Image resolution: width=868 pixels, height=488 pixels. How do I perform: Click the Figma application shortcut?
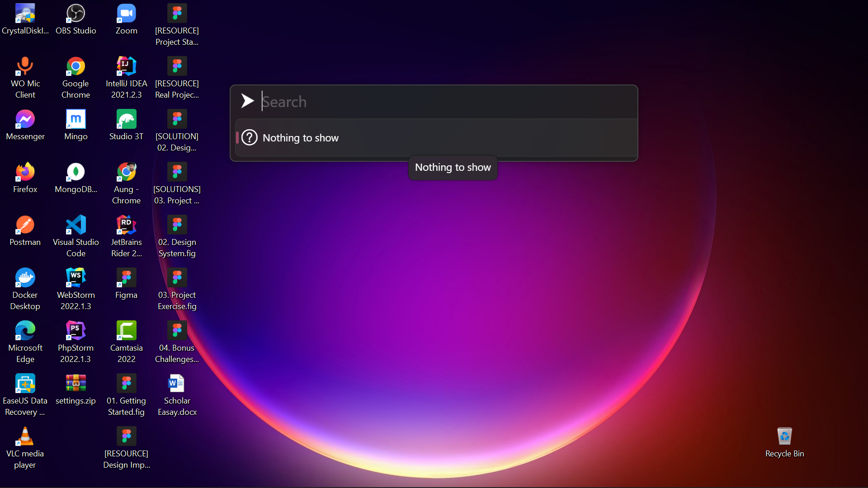tap(126, 278)
